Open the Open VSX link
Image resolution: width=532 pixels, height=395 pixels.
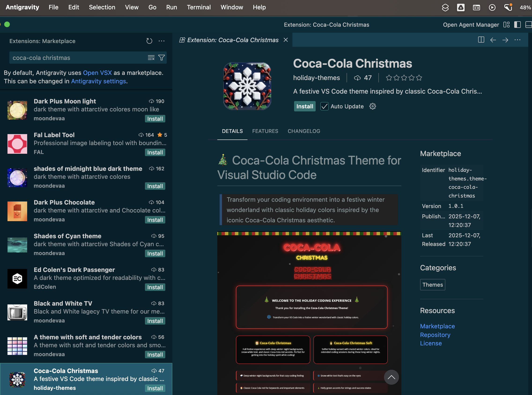click(97, 73)
